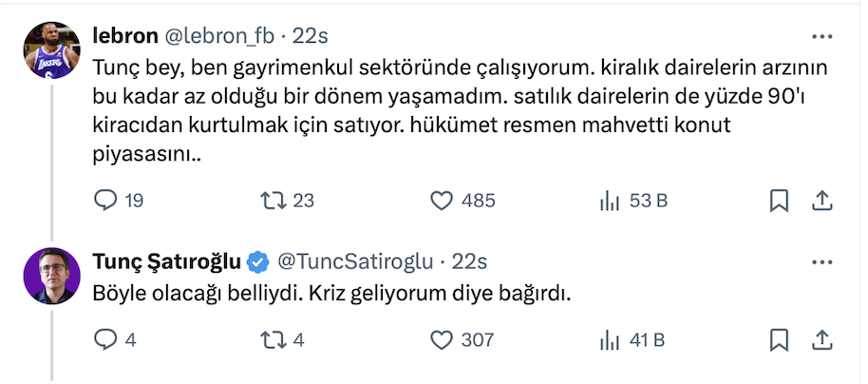Share Tunç Şatıroğlu's tweet
The width and height of the screenshot is (868, 384).
[x=822, y=339]
